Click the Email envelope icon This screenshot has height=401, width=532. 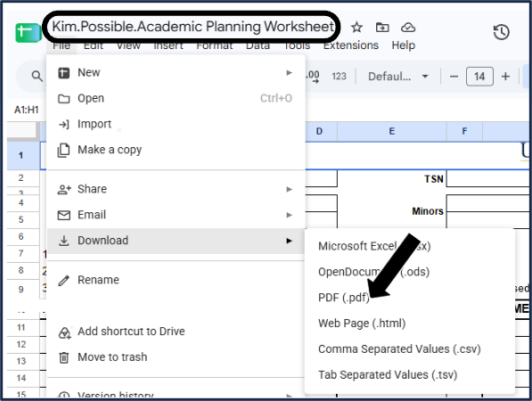[x=64, y=215]
